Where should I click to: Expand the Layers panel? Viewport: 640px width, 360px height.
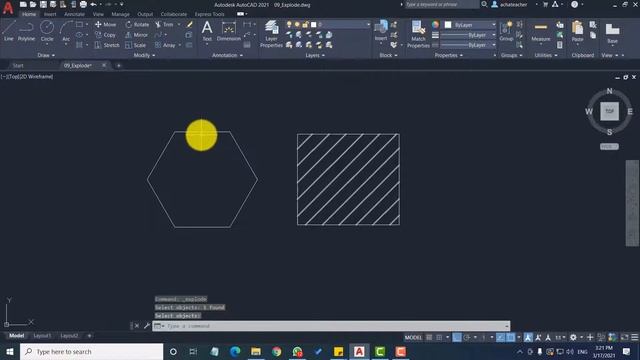pyautogui.click(x=315, y=55)
